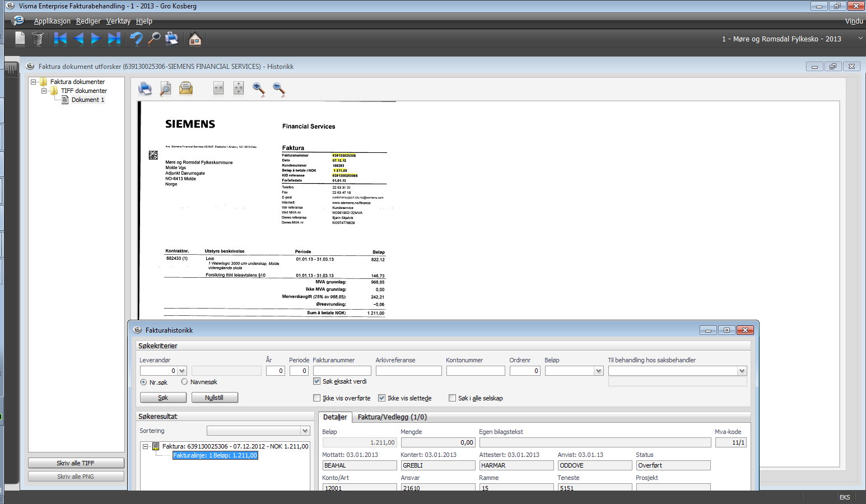Viewport: 866px width, 504px height.
Task: Open Rediger menu
Action: coord(89,21)
